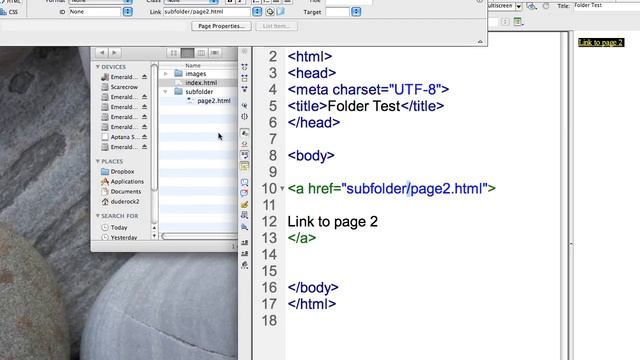Click the Browse for File folder icon

[x=280, y=12]
